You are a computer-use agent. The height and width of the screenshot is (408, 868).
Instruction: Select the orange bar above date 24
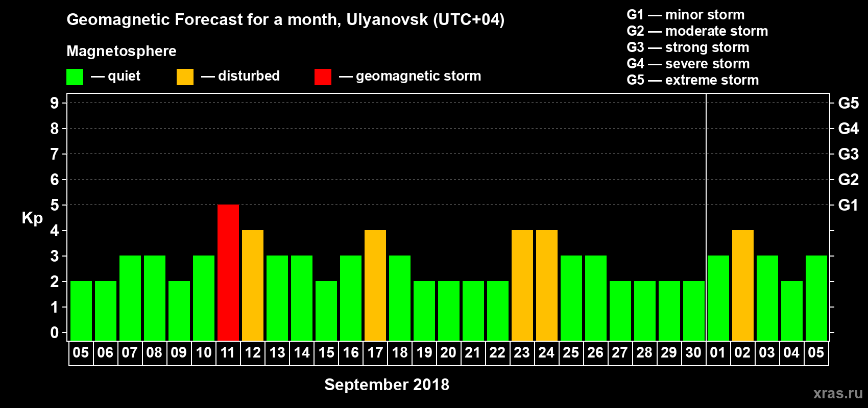click(x=547, y=285)
